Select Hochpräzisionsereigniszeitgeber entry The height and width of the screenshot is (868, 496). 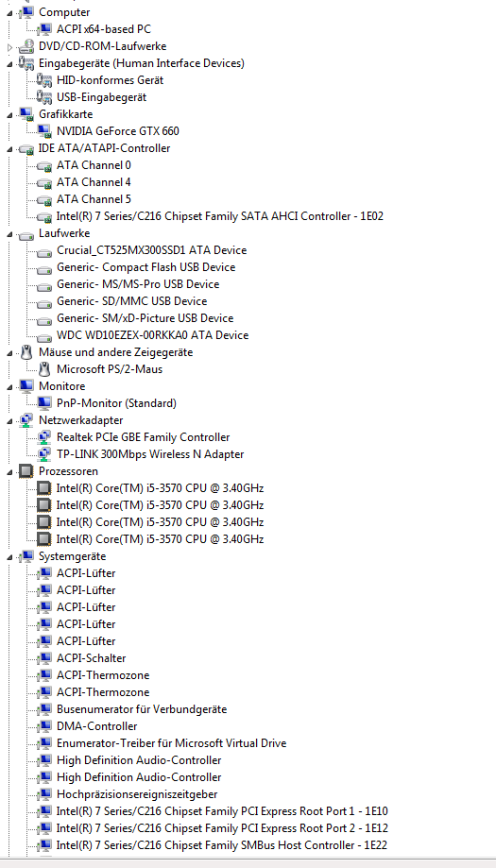137,795
